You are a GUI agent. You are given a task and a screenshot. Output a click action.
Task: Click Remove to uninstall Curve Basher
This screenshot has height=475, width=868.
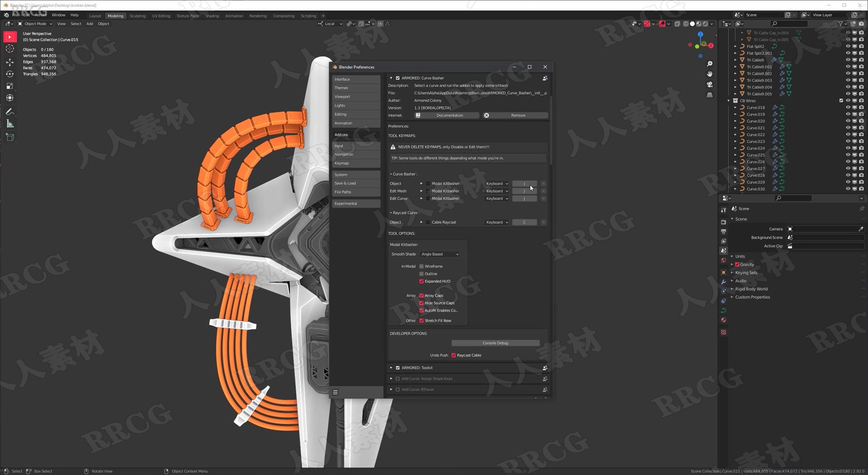click(515, 115)
